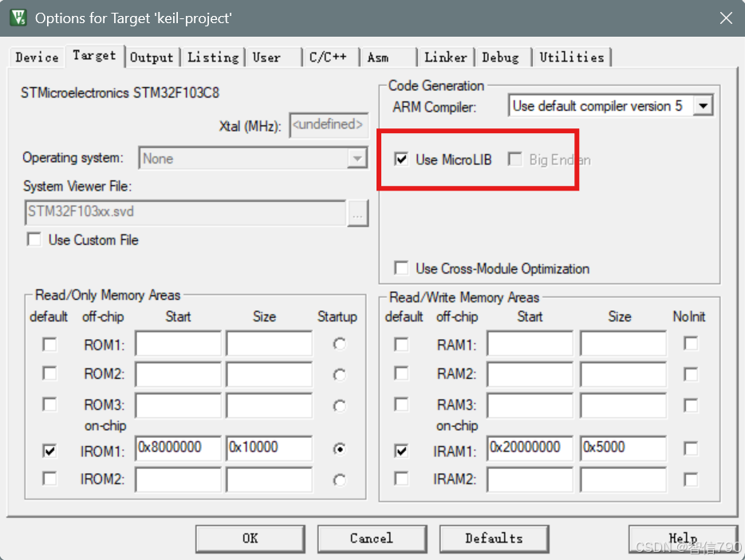Click the ROM1 Start field
Screen dimensions: 745x560
pos(178,343)
